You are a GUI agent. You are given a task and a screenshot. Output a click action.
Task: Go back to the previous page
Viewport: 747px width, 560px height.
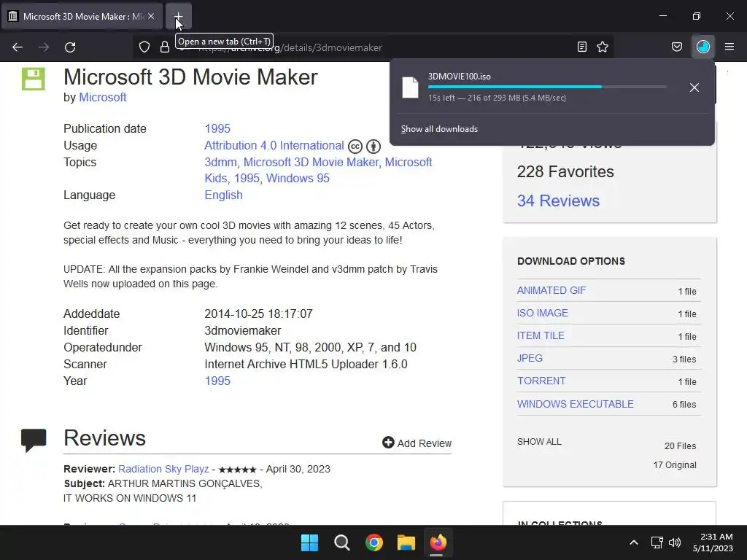pyautogui.click(x=18, y=47)
